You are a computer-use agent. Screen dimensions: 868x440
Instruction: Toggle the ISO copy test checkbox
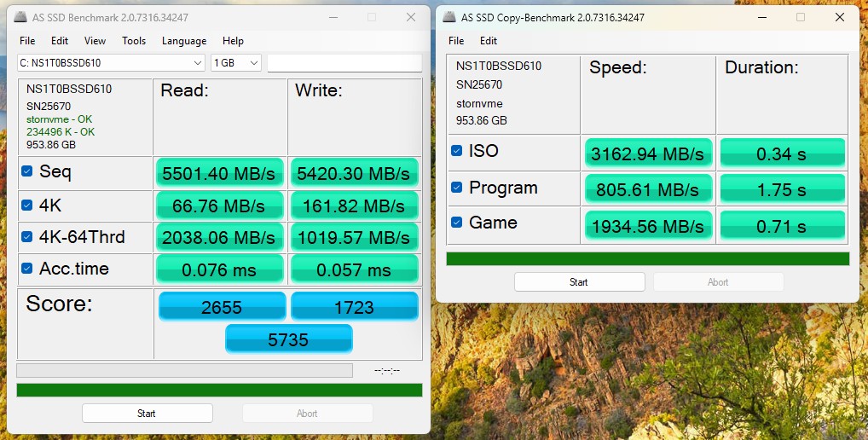click(456, 152)
